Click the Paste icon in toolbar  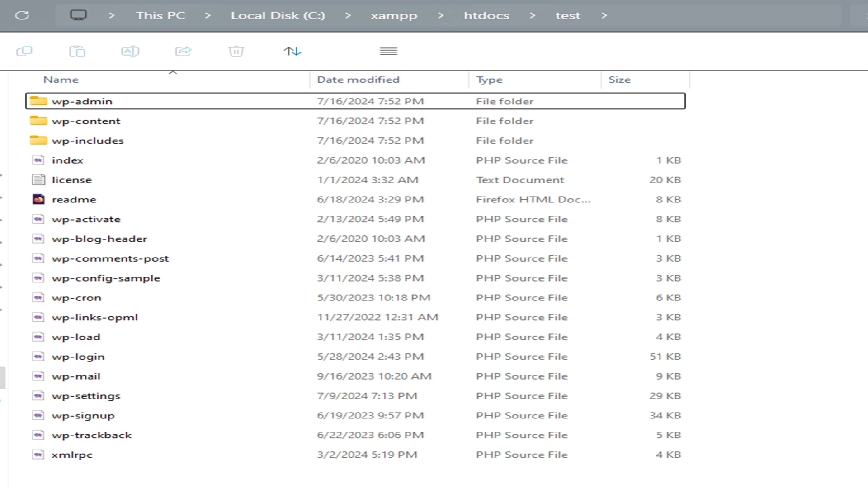(x=77, y=51)
